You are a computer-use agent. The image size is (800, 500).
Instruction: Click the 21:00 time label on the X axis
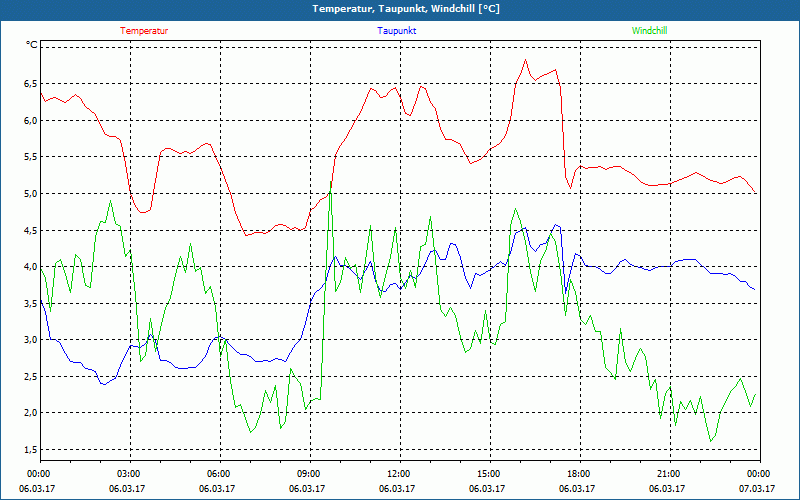click(x=669, y=474)
